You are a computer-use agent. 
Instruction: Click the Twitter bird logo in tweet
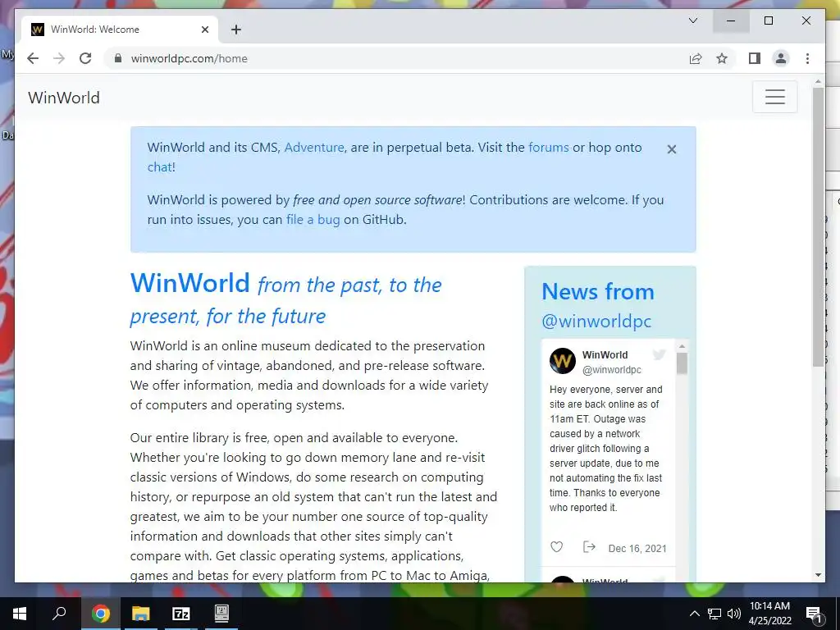[x=660, y=354]
